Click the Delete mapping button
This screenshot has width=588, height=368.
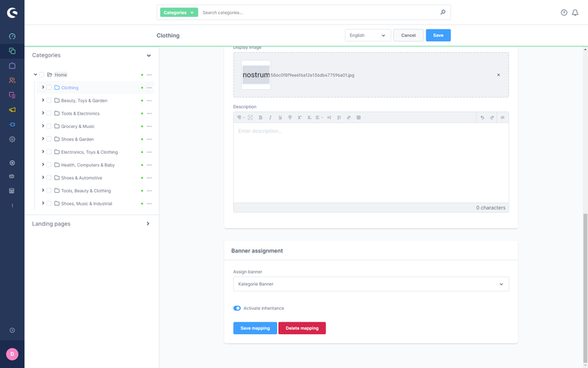click(x=301, y=328)
